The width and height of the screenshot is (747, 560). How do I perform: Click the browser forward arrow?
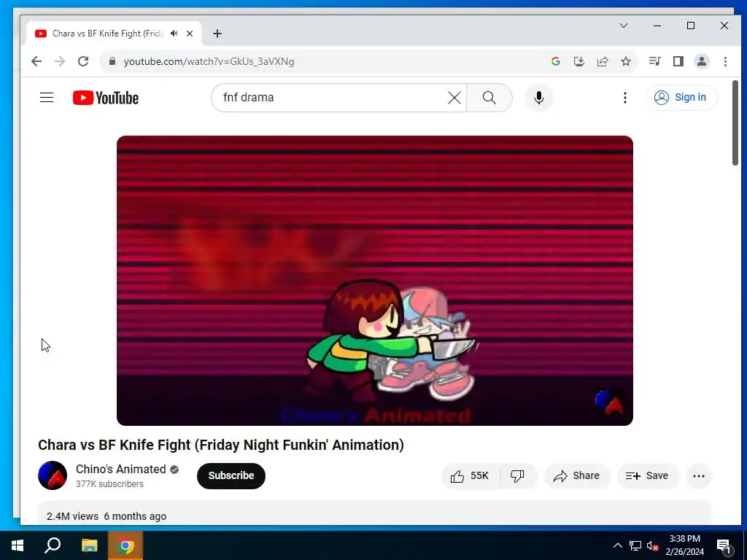(x=60, y=61)
